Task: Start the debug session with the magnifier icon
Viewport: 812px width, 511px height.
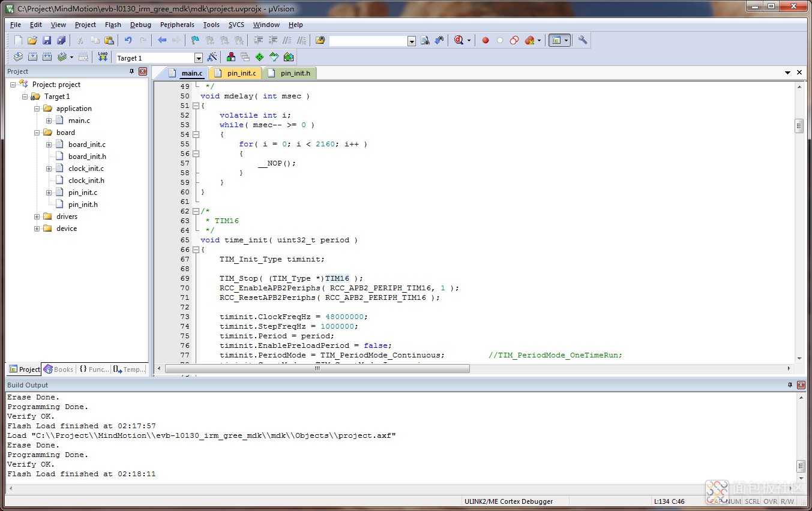Action: point(459,40)
